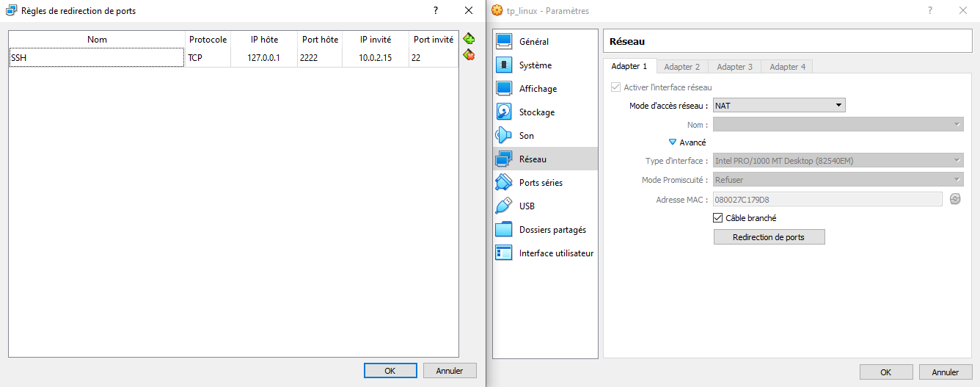This screenshot has height=387, width=980.
Task: Select the Affichage section icon
Action: click(504, 89)
